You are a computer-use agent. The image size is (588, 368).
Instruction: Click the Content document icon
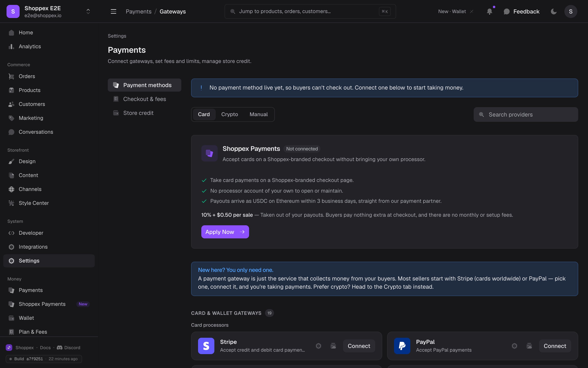pyautogui.click(x=11, y=175)
